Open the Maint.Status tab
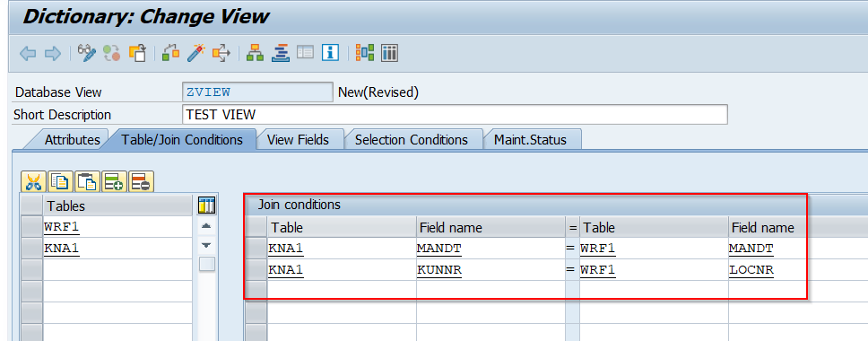Screen dimensions: 868x341 point(530,139)
